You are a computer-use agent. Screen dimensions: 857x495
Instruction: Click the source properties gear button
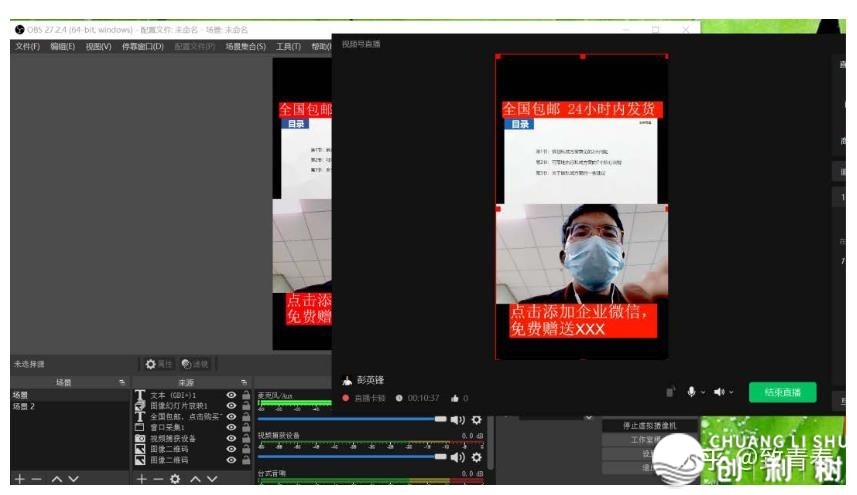pyautogui.click(x=159, y=364)
